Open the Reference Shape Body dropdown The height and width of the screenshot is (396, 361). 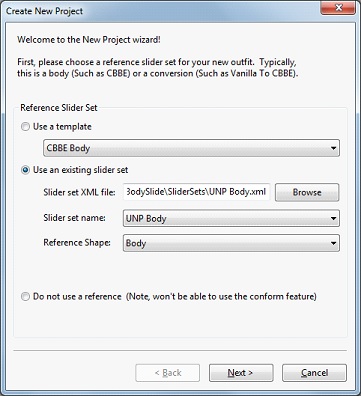[x=231, y=243]
